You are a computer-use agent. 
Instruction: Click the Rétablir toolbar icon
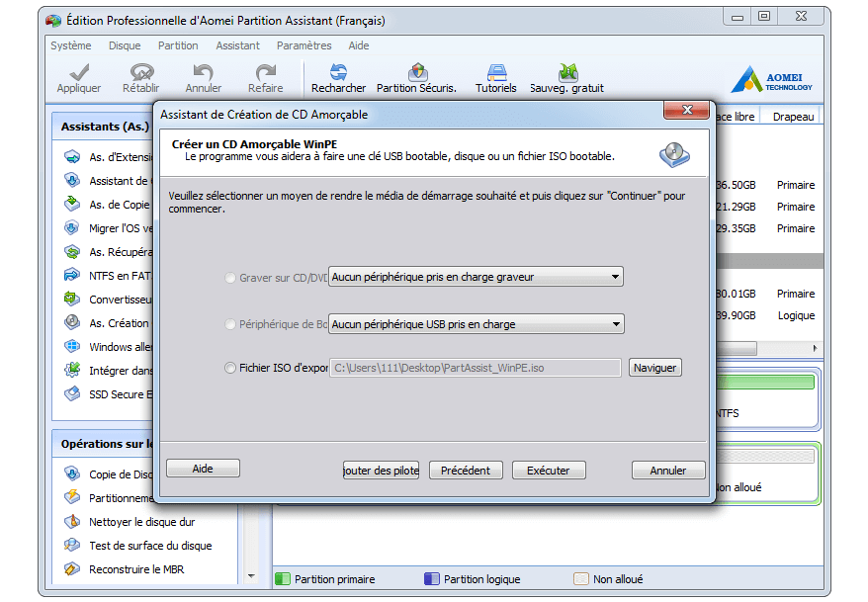tap(141, 73)
